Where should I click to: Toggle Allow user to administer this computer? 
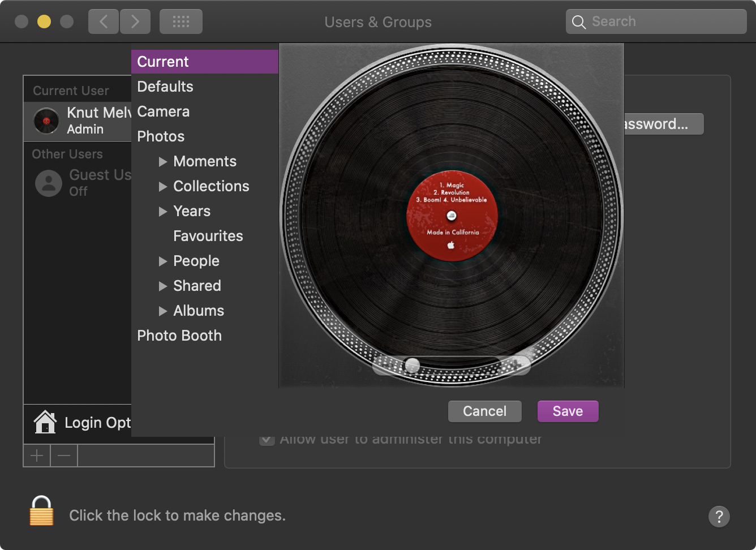(267, 439)
